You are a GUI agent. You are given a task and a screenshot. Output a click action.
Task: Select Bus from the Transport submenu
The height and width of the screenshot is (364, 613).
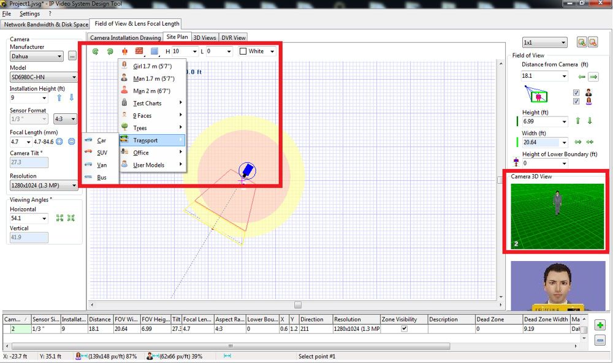point(102,178)
